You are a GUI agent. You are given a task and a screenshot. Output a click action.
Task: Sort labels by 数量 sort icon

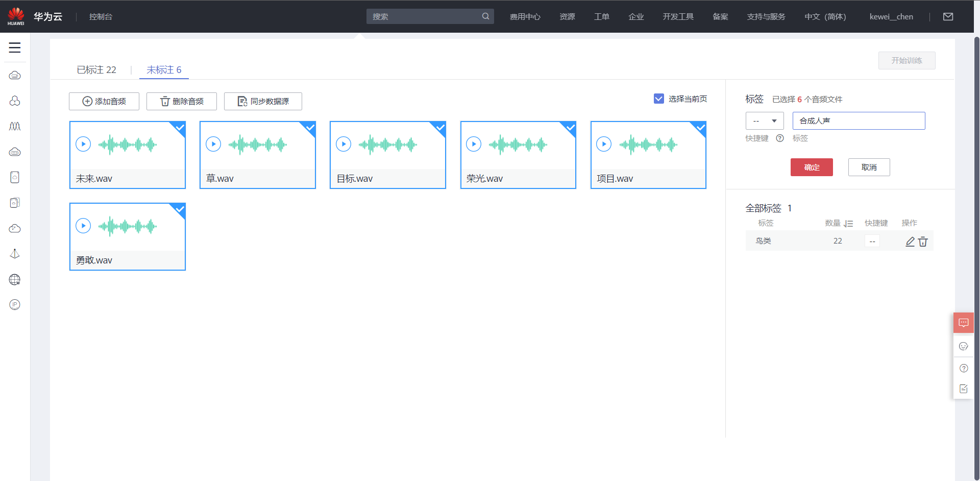point(848,224)
